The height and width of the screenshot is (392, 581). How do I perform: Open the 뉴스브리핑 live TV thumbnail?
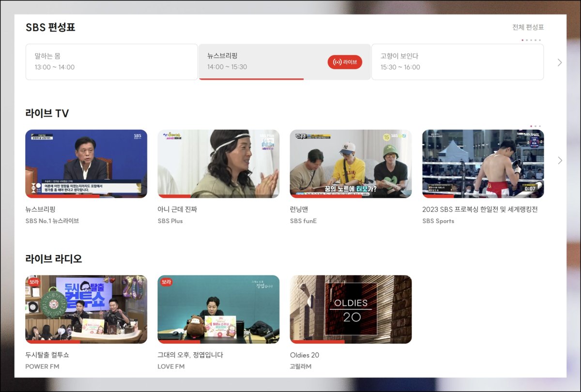tap(86, 164)
